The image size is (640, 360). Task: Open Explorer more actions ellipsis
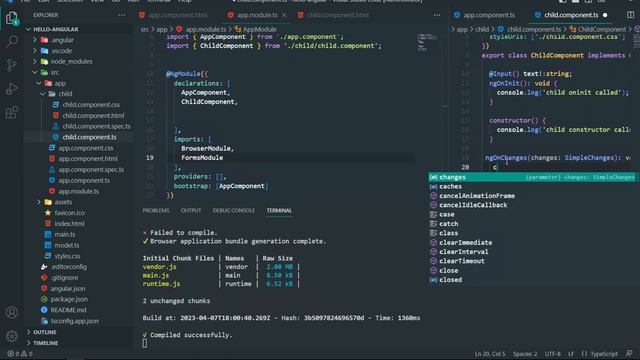click(x=122, y=15)
